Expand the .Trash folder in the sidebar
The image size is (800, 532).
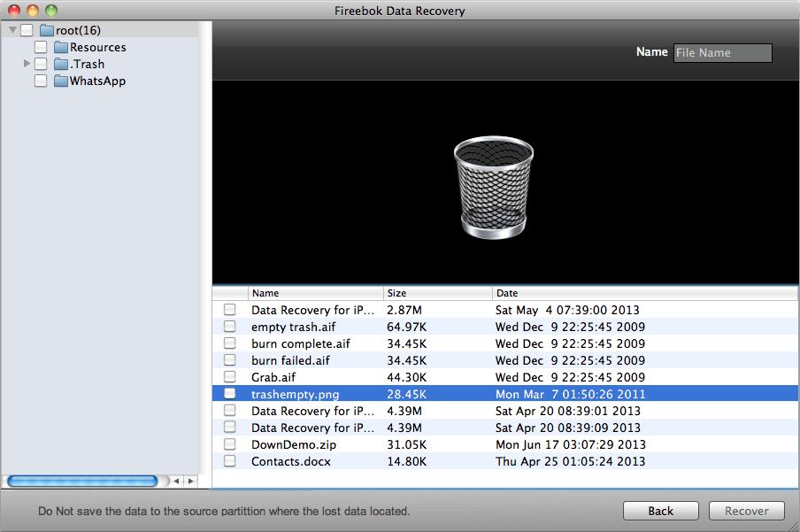pos(27,64)
